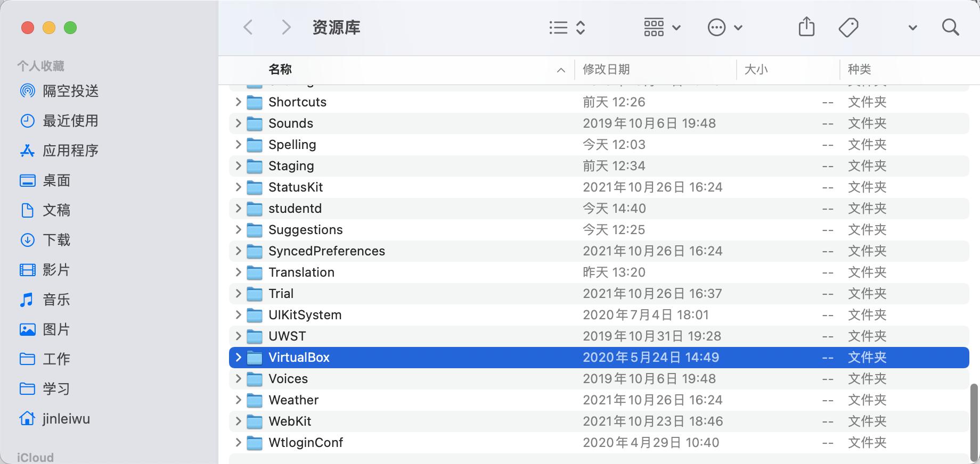Open search with the magnifier icon
This screenshot has width=980, height=464.
tap(950, 27)
